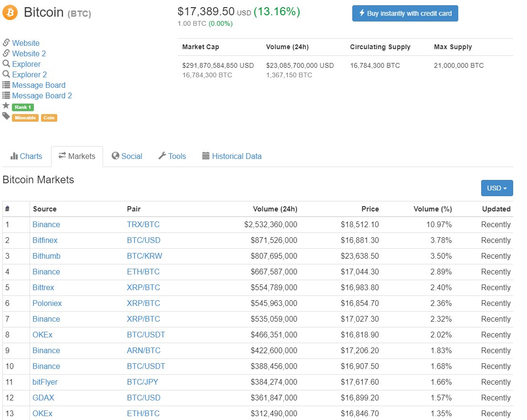Click the tag icon next to Mineable

(6, 116)
